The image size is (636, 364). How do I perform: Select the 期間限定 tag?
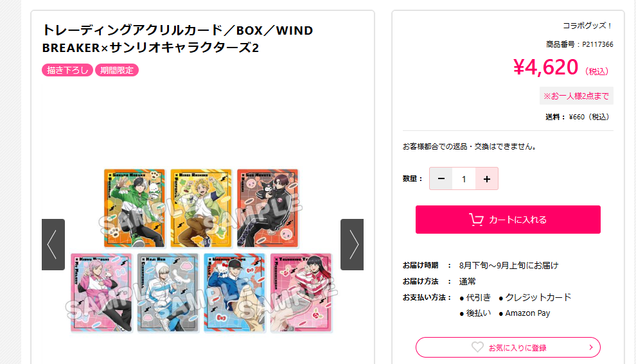[x=117, y=70]
